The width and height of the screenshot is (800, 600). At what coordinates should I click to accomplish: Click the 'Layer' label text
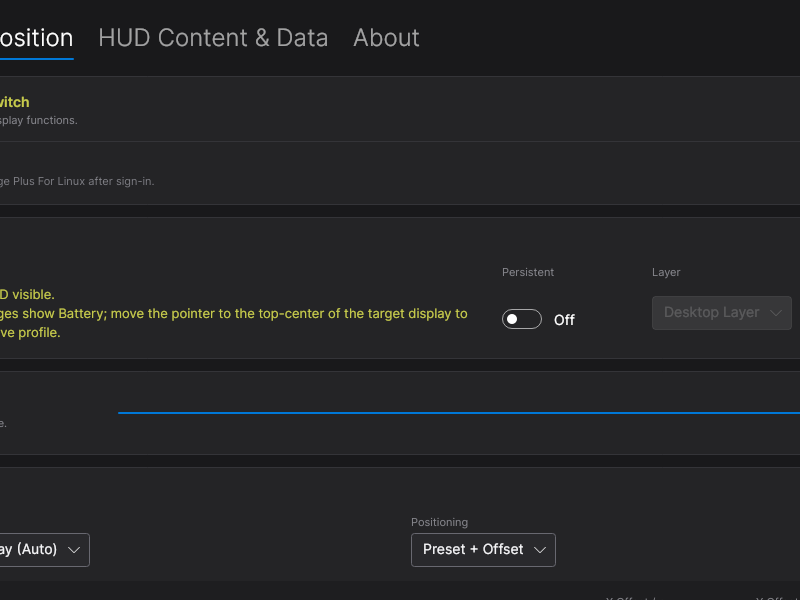pyautogui.click(x=666, y=272)
